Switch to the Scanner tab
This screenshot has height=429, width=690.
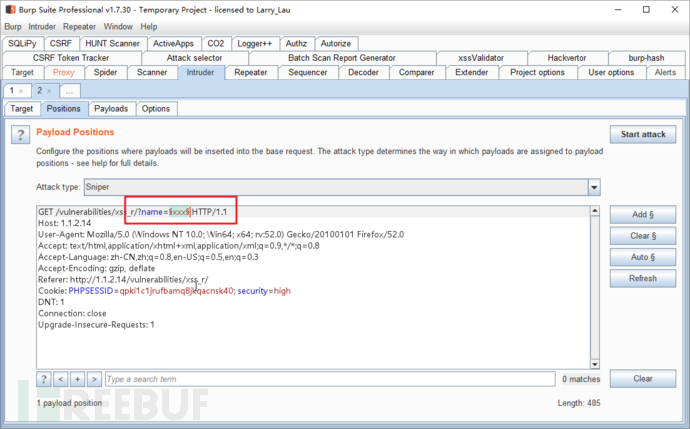point(152,73)
